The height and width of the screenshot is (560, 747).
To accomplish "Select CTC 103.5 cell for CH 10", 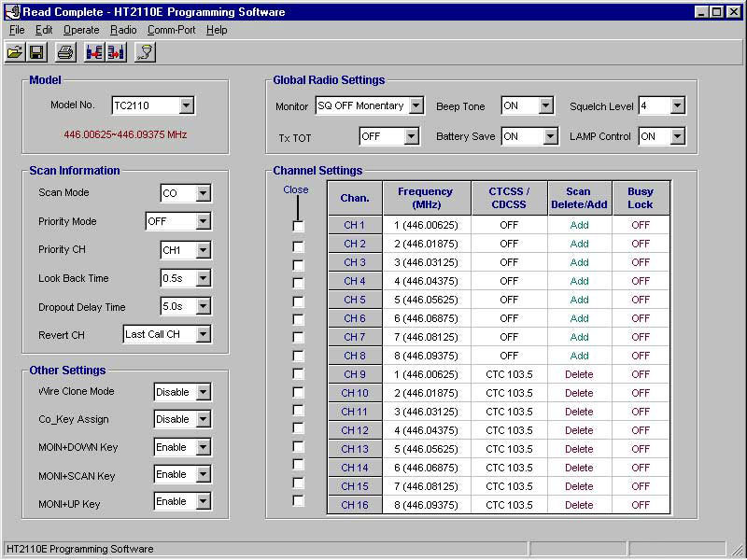I will tap(509, 393).
